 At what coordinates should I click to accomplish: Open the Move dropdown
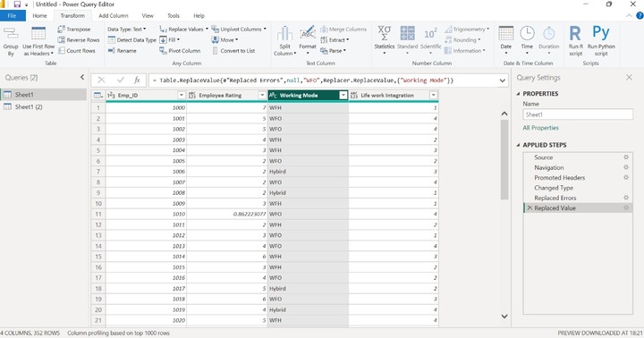pos(225,40)
